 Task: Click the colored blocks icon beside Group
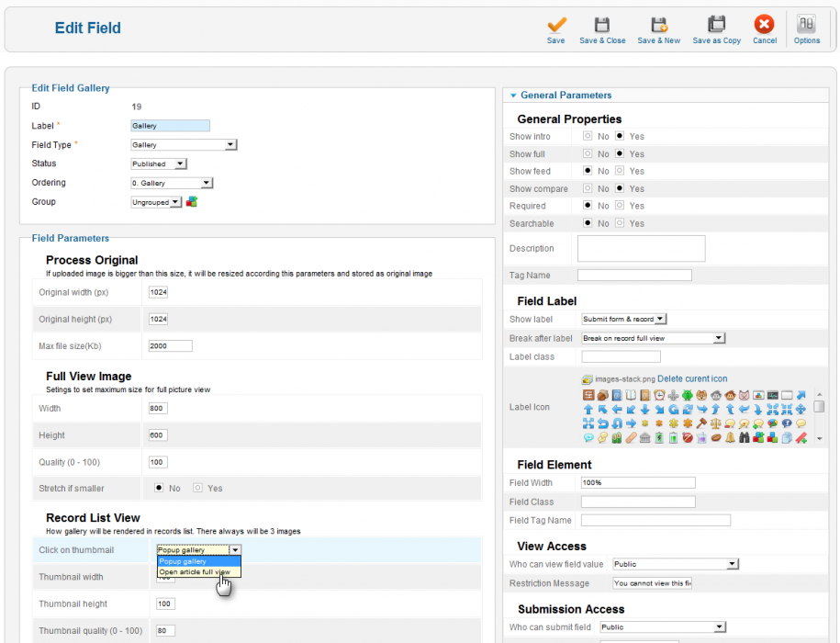192,202
